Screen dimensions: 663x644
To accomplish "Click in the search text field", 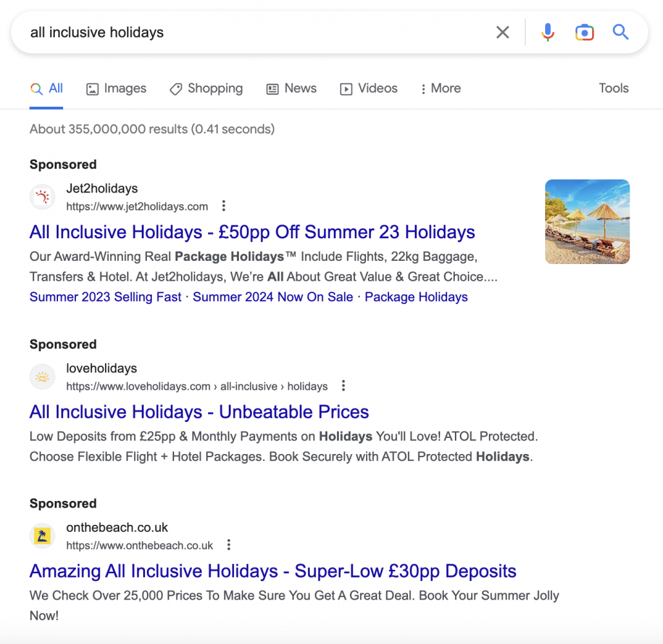I will coord(258,32).
